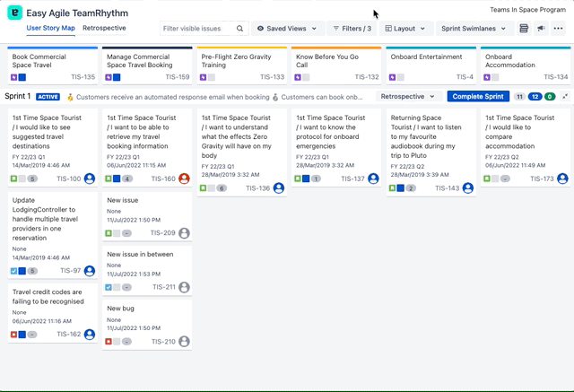The height and width of the screenshot is (392, 574).
Task: Click the Sprint 1 swimlane title
Action: (x=18, y=96)
